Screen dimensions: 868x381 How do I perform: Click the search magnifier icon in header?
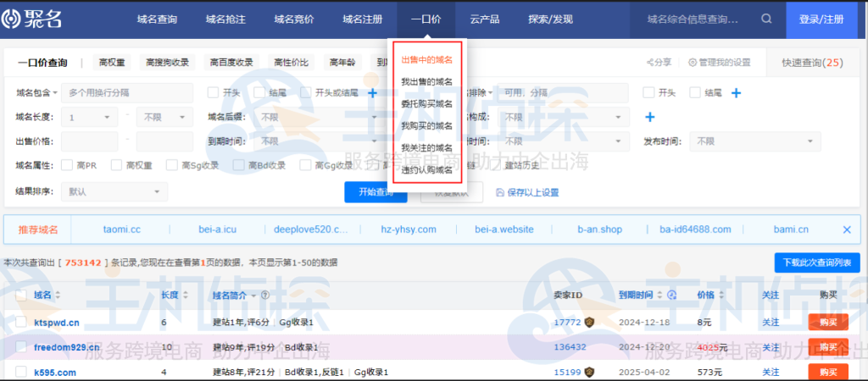click(766, 19)
